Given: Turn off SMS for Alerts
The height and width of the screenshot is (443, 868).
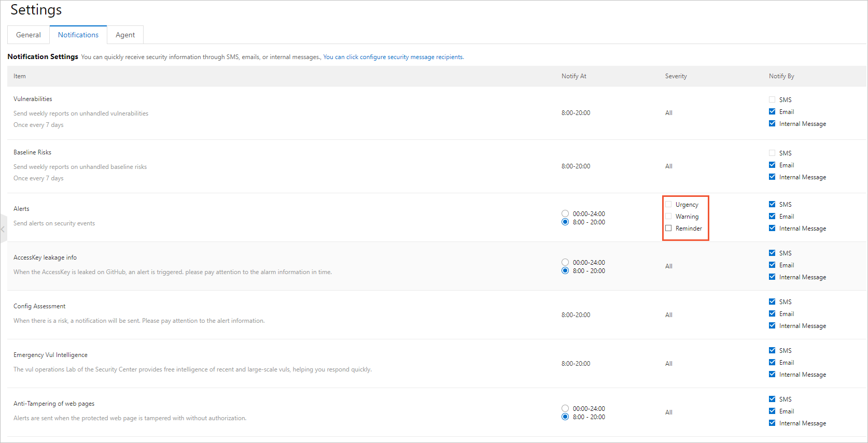Looking at the screenshot, I should (772, 204).
